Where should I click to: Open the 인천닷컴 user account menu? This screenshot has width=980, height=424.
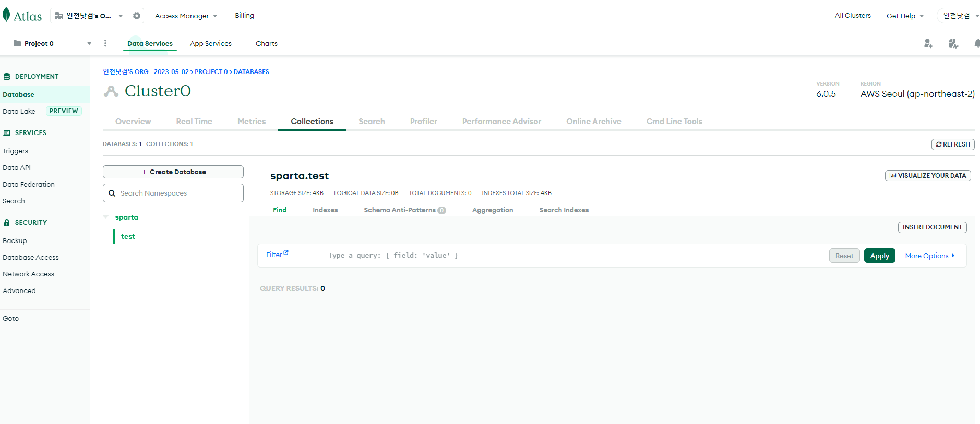[959, 16]
